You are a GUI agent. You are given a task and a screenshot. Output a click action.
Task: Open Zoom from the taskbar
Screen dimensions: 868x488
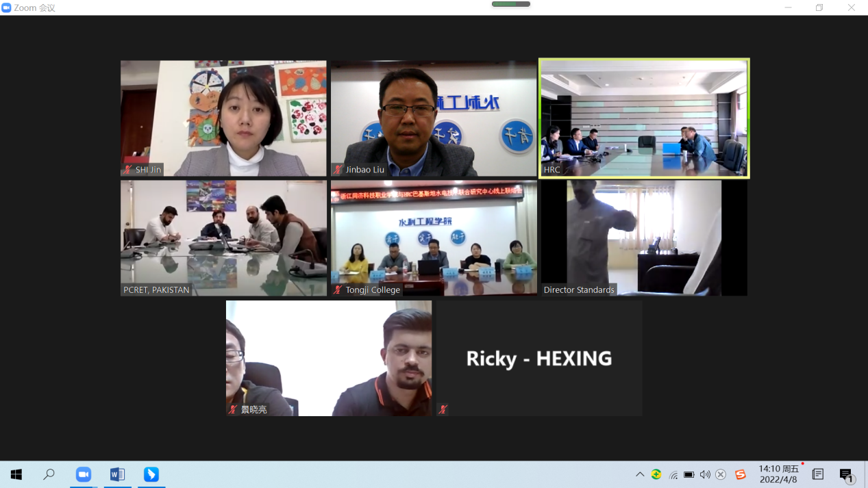(x=84, y=474)
